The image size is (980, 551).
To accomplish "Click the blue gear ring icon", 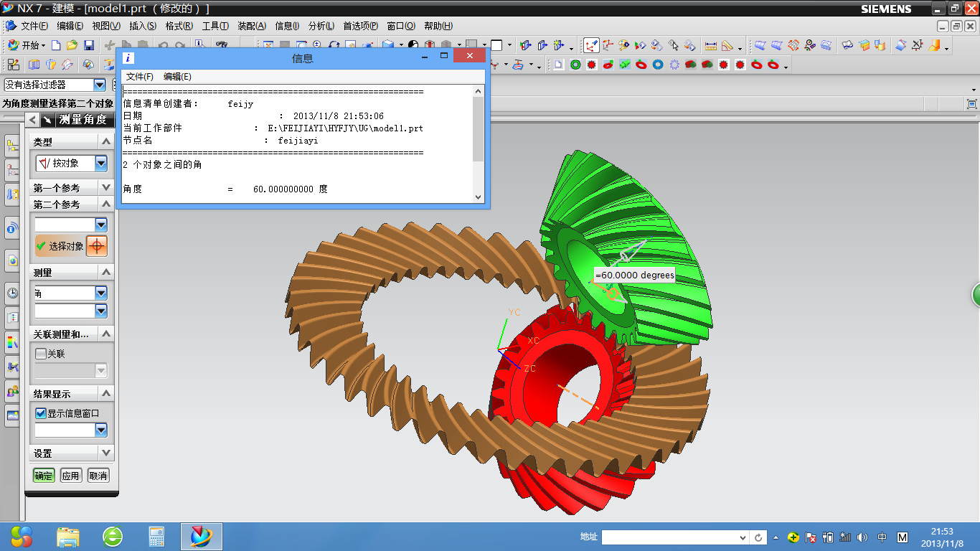I will (659, 65).
